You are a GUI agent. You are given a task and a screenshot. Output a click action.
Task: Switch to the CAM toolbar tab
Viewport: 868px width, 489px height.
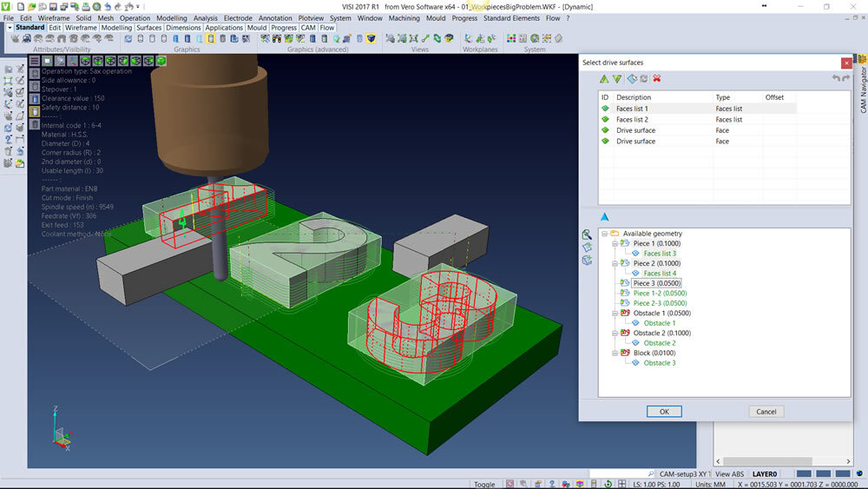308,28
